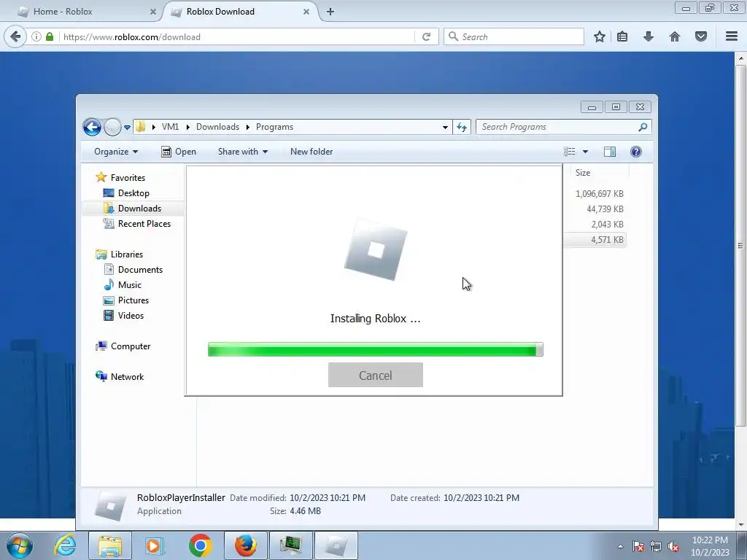
Task: Select Downloads in the navigation pane
Action: coord(139,208)
